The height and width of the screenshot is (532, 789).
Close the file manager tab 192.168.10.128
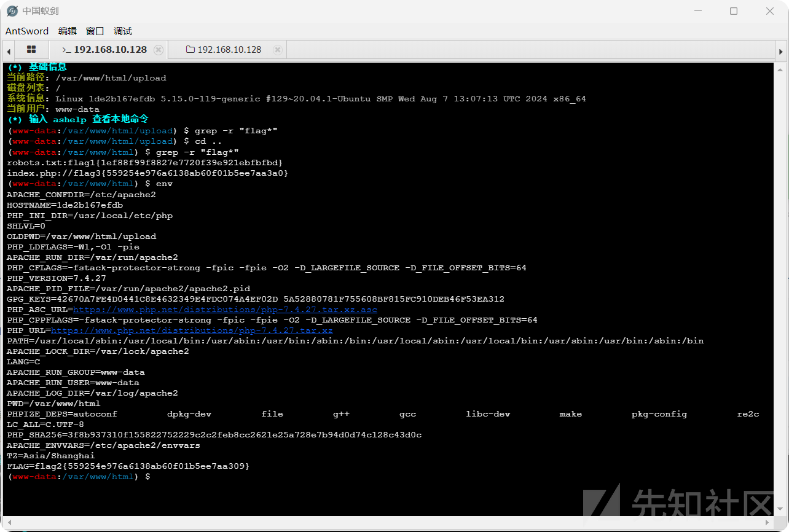(x=278, y=50)
